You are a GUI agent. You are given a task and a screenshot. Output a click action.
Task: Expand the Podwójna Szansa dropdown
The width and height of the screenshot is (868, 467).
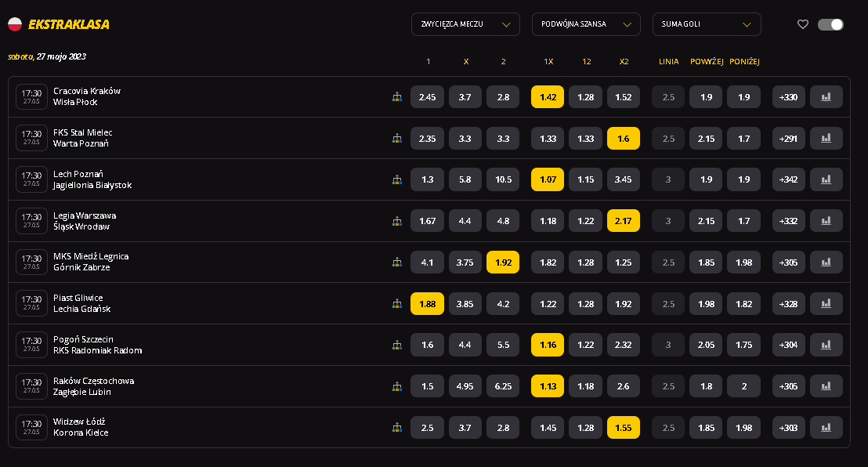pyautogui.click(x=586, y=24)
